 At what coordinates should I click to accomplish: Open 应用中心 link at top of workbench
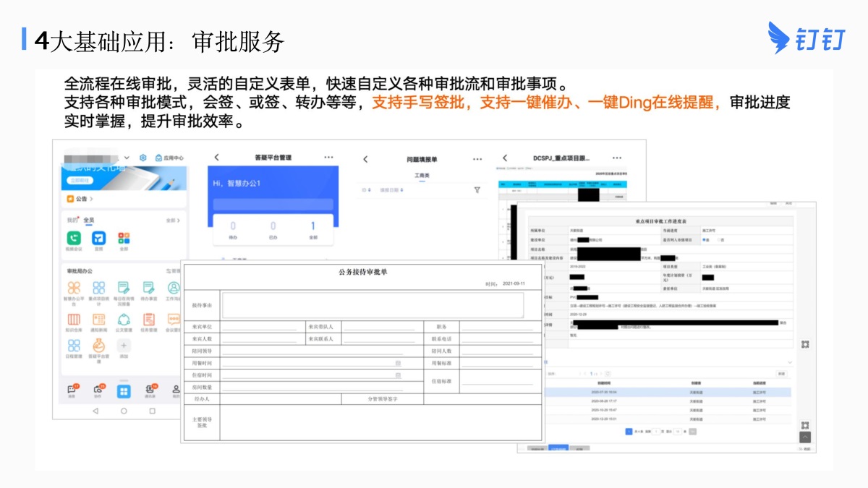[169, 158]
